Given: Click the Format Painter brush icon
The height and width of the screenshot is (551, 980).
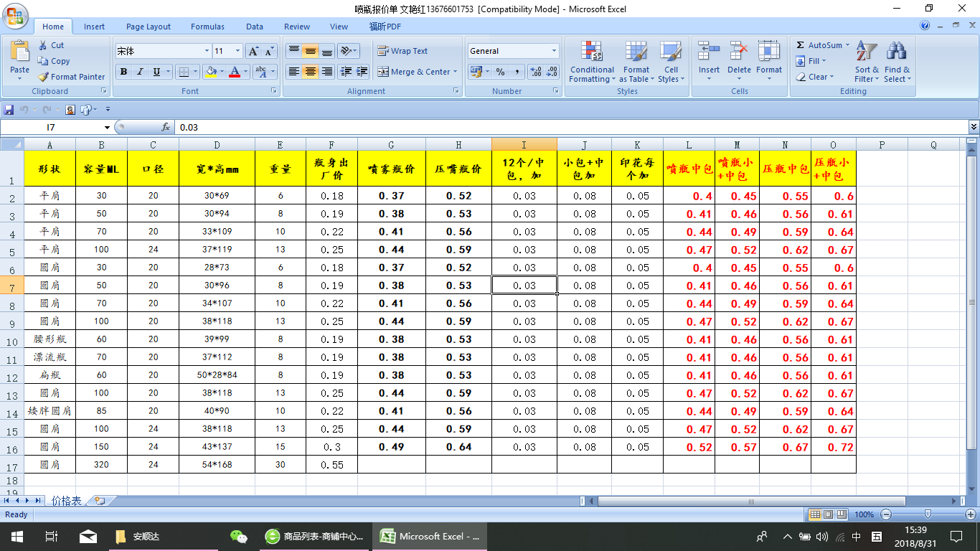Looking at the screenshot, I should [x=43, y=77].
